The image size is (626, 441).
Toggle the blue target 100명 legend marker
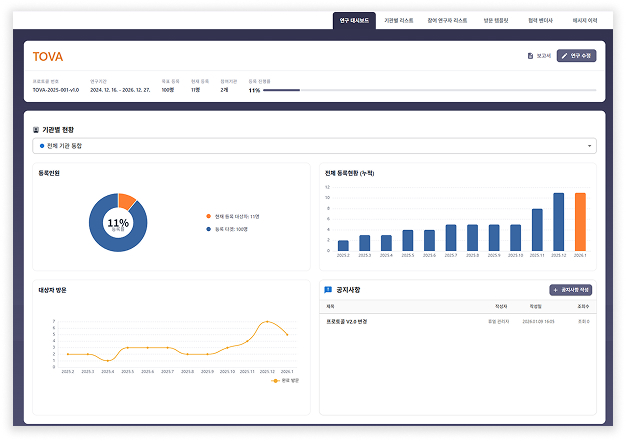pyautogui.click(x=208, y=229)
